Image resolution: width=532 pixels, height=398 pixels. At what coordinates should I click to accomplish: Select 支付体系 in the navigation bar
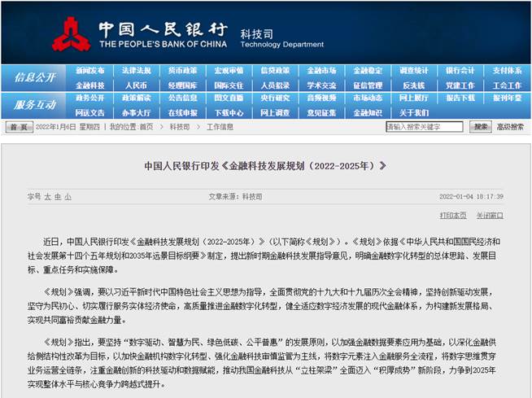507,71
